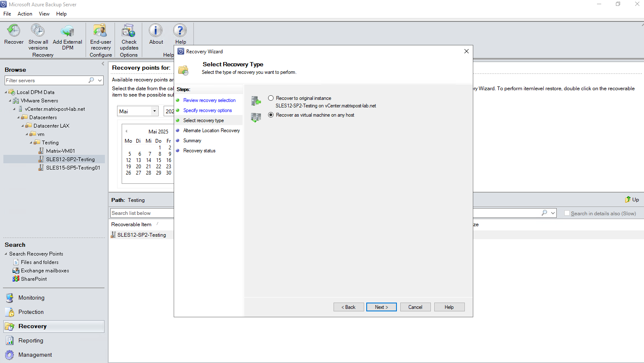Collapse vCenter.matrixpost-lab.net node

(14, 109)
